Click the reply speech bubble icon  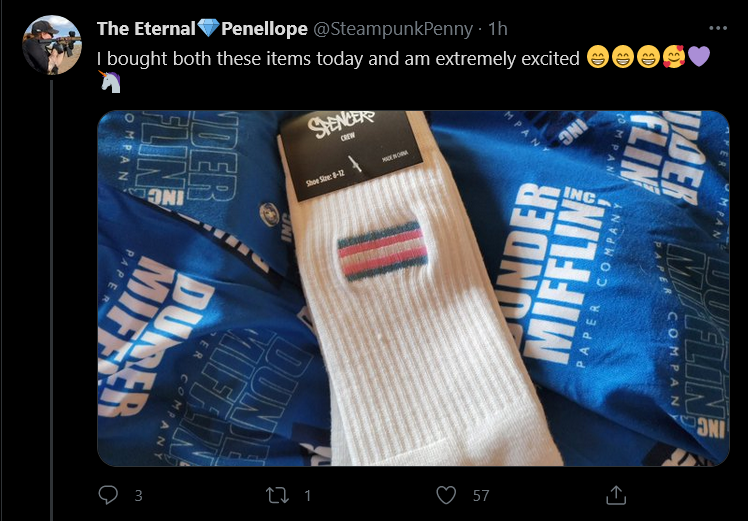click(x=108, y=495)
